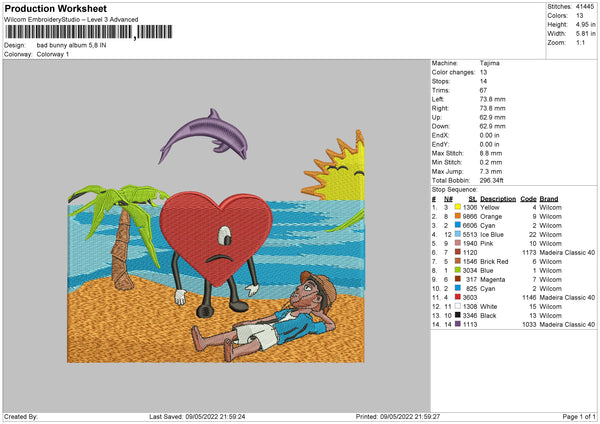The width and height of the screenshot is (600, 424).
Task: Click the Min Stitch value '0.2 mm'
Action: click(491, 162)
